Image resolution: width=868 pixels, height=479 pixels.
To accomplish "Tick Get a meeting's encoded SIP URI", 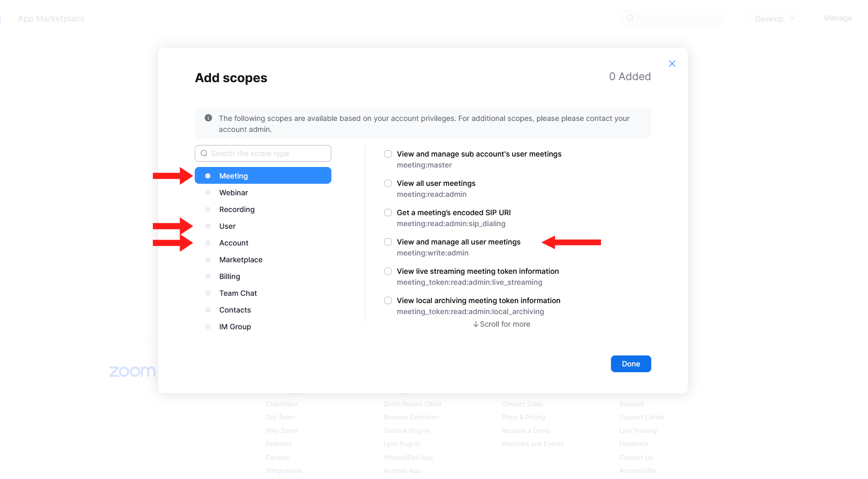I will (388, 213).
